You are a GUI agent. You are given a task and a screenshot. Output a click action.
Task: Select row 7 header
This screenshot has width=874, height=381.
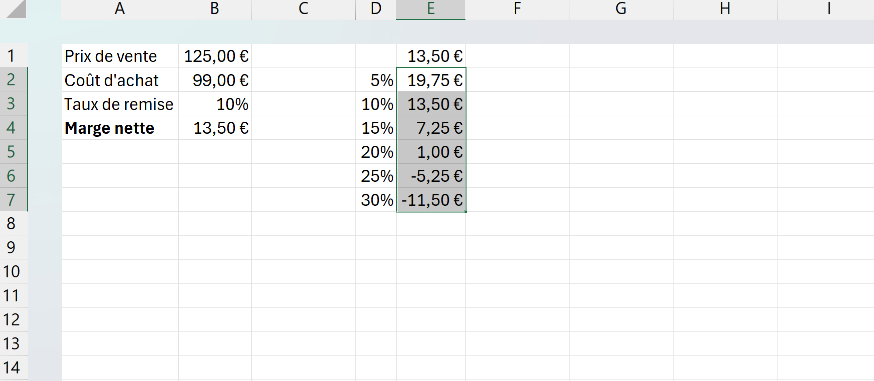click(x=13, y=199)
